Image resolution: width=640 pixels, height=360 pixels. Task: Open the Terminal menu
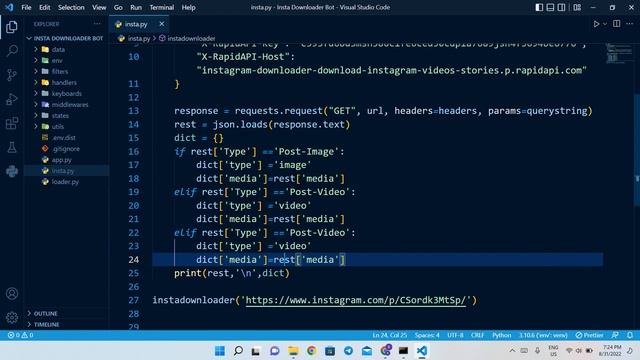pyautogui.click(x=162, y=7)
